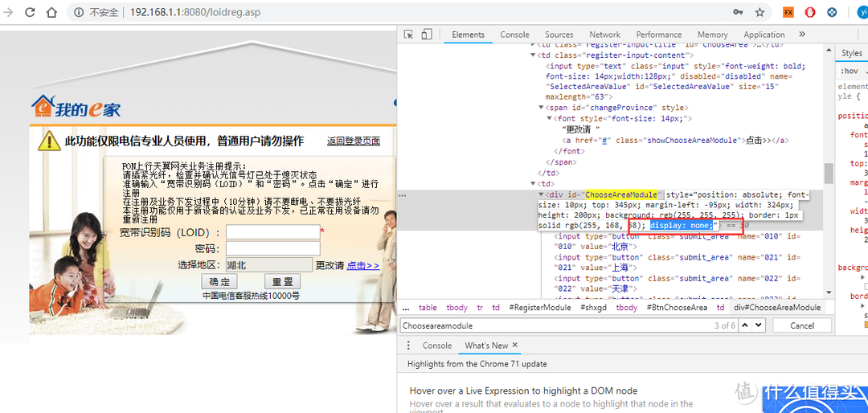Open the Network tab
This screenshot has height=413, width=868.
(x=604, y=35)
